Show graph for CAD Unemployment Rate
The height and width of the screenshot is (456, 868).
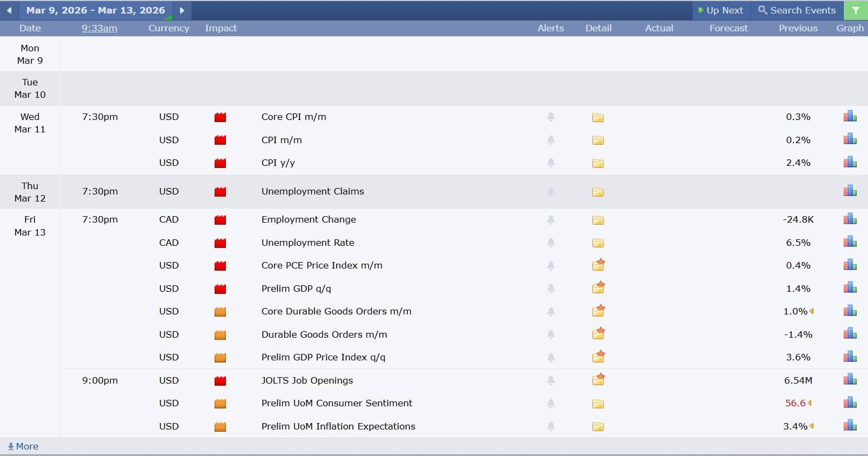click(850, 242)
